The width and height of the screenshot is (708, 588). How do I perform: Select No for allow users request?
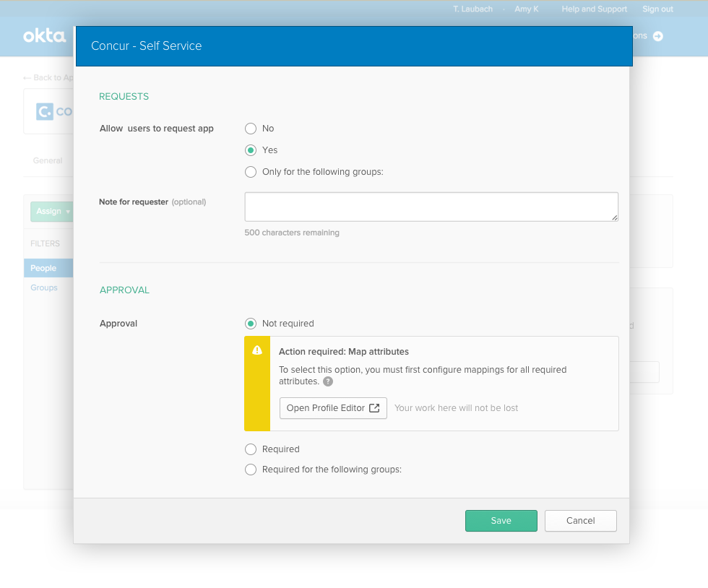251,129
